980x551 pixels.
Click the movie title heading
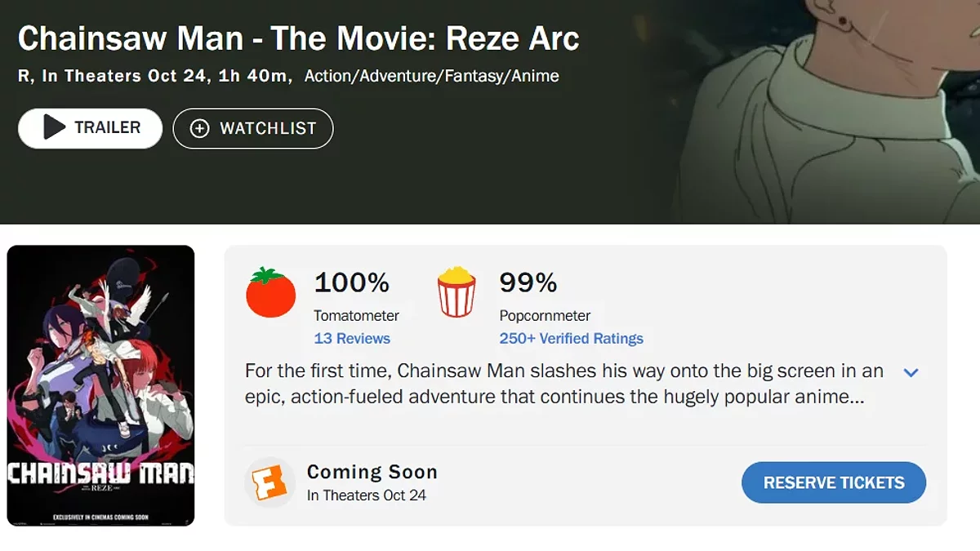(298, 38)
